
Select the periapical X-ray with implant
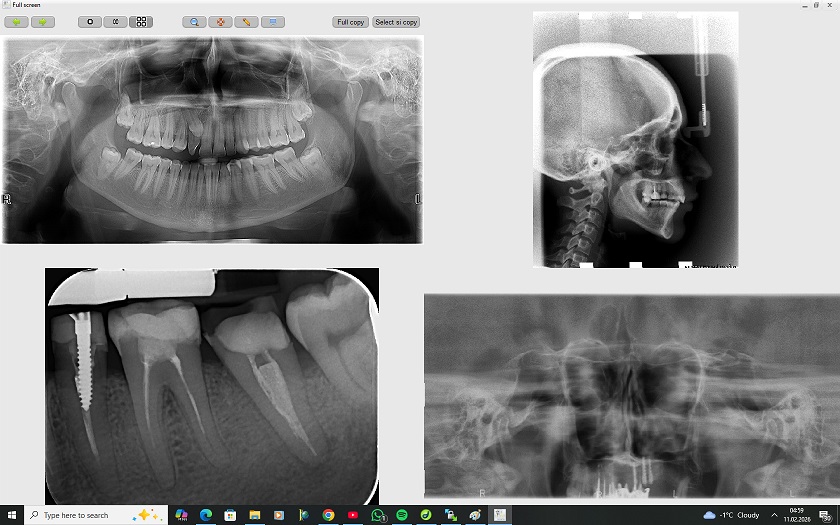[212, 386]
